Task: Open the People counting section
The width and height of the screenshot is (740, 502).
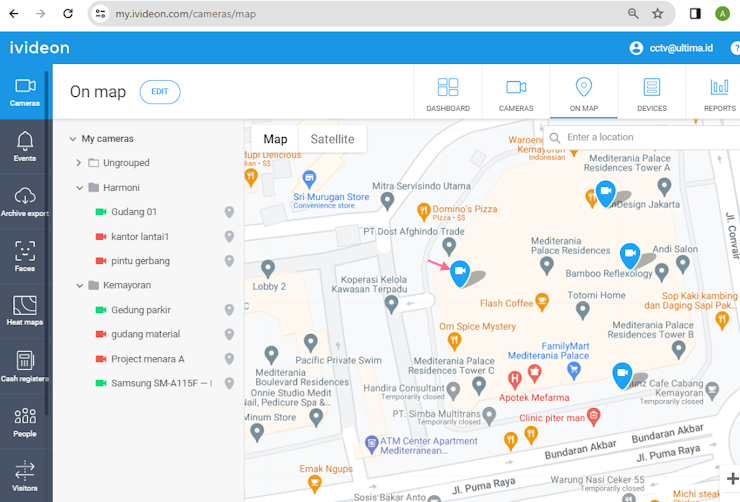Action: pos(25,421)
